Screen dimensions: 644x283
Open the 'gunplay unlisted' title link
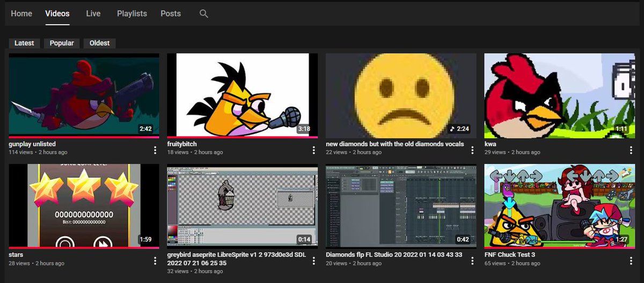[x=32, y=144]
